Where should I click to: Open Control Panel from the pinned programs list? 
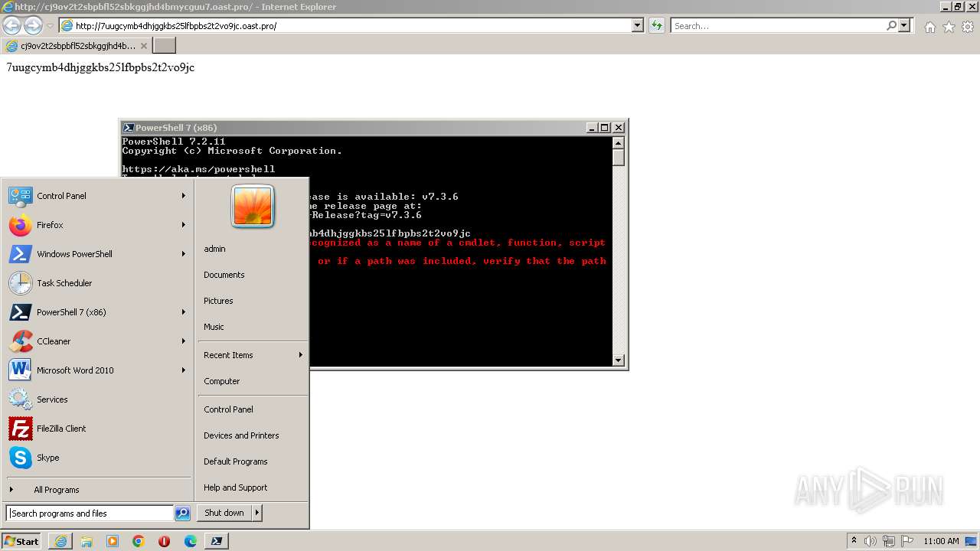click(97, 196)
